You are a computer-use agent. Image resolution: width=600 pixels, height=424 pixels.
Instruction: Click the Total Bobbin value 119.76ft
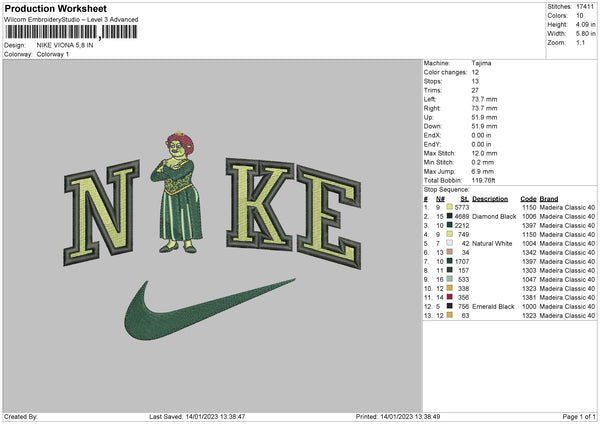[x=484, y=180]
